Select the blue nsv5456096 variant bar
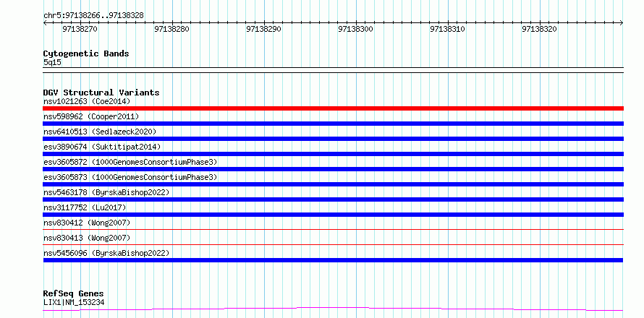Viewport: 644px width, 318px height. pos(333,260)
